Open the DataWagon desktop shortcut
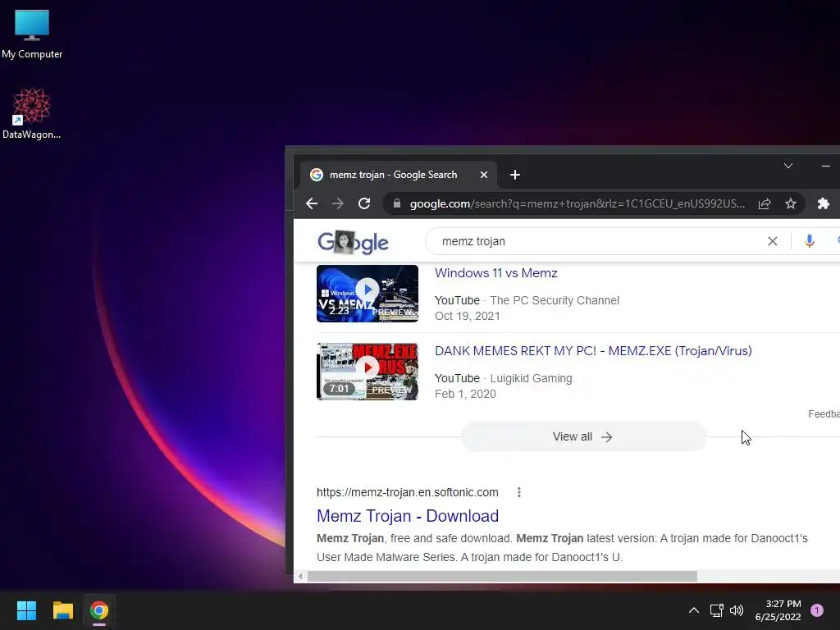840x630 pixels. tap(32, 113)
